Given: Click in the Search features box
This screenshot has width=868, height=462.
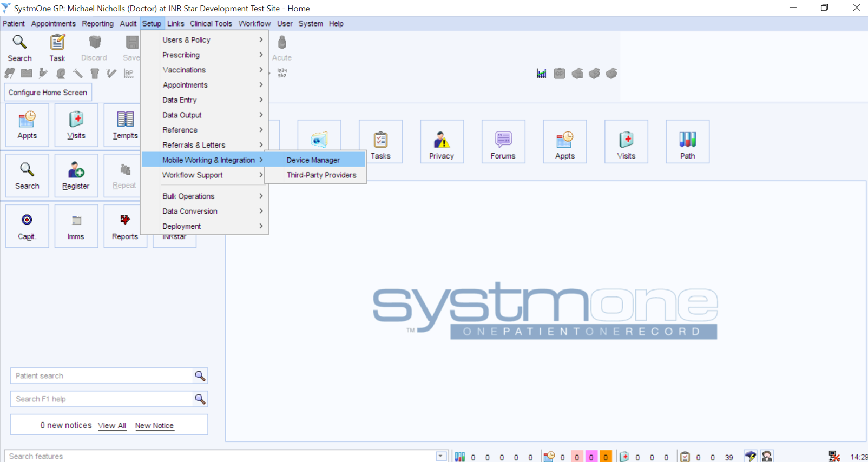Looking at the screenshot, I should pyautogui.click(x=220, y=456).
